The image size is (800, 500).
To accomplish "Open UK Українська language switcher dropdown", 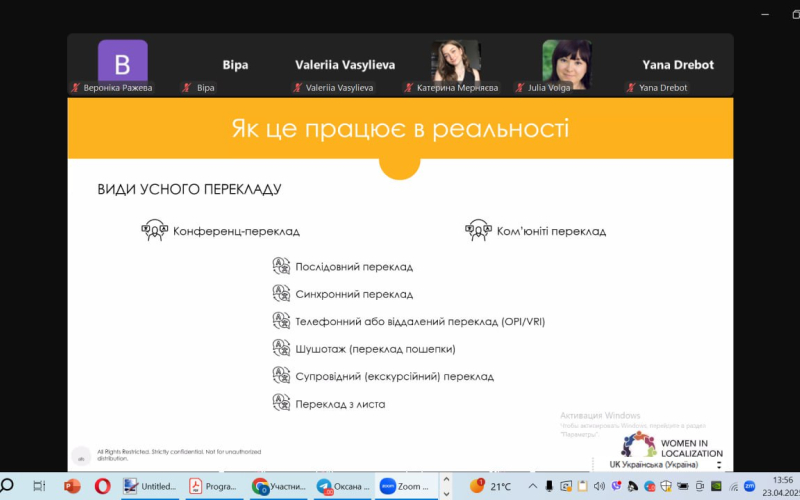I will pyautogui.click(x=718, y=465).
